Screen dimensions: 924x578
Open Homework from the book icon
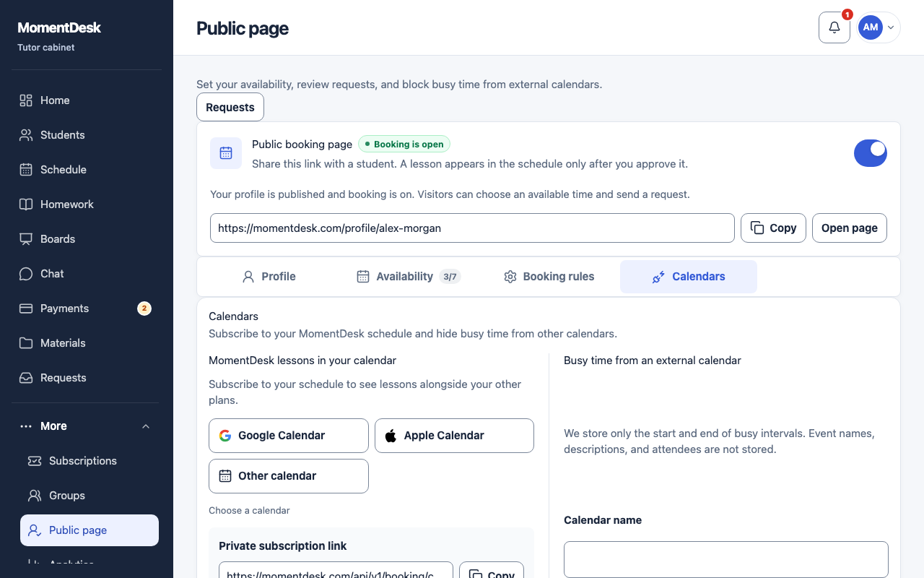point(26,204)
